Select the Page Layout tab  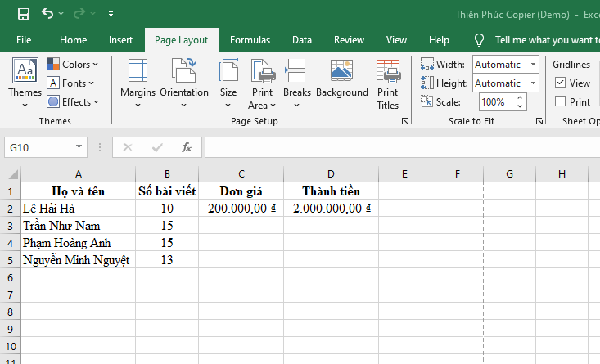pos(182,40)
